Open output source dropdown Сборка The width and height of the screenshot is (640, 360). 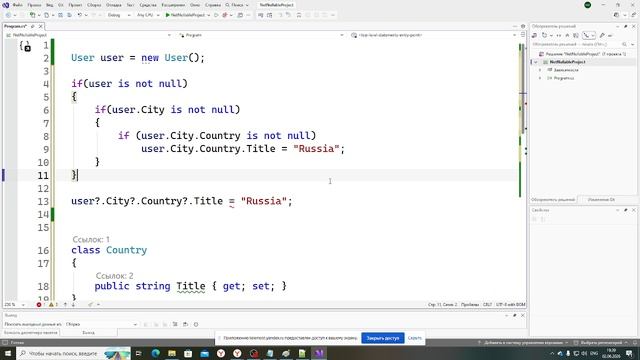(101, 324)
